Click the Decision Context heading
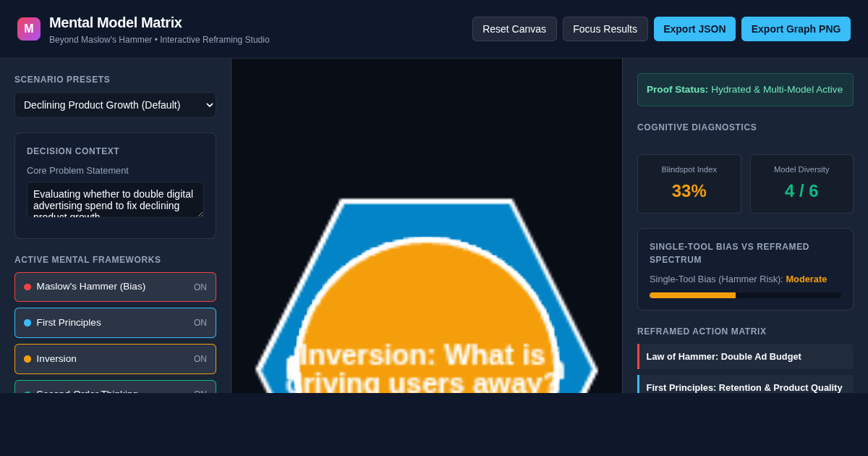The height and width of the screenshot is (456, 868). (73, 151)
